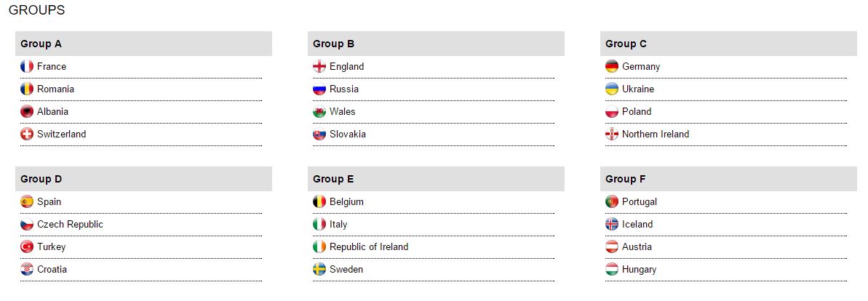Click the Portugal flag icon
Viewport: 868px width, 301px height.
[612, 202]
